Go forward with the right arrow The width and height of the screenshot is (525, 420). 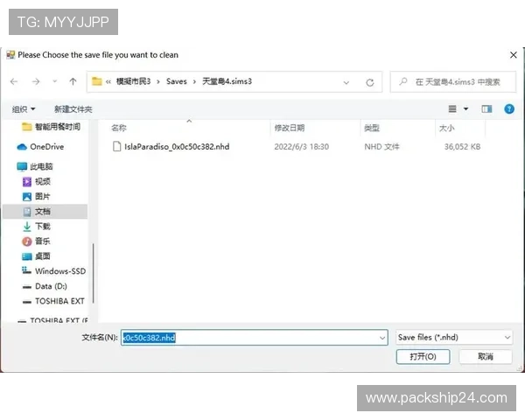pos(36,81)
